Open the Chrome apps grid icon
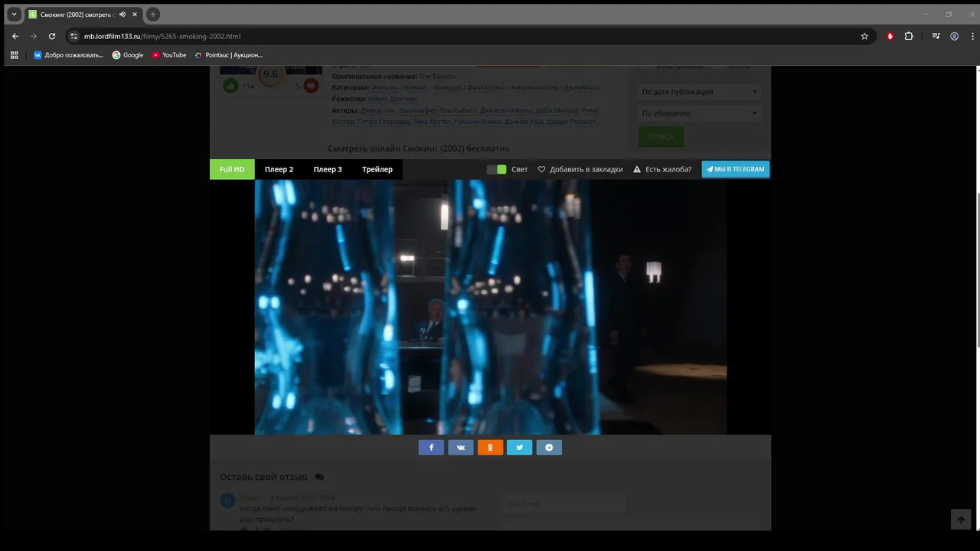 (x=14, y=55)
